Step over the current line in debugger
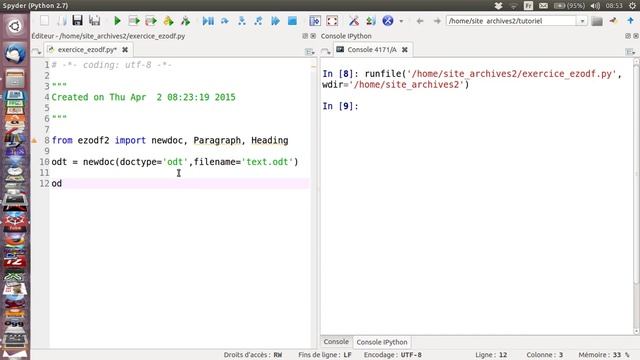 point(225,20)
